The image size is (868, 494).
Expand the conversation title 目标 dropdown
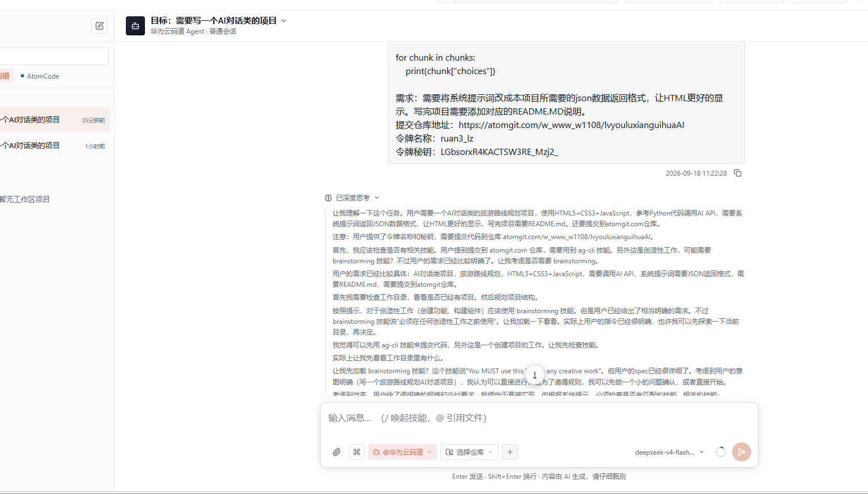pos(284,21)
